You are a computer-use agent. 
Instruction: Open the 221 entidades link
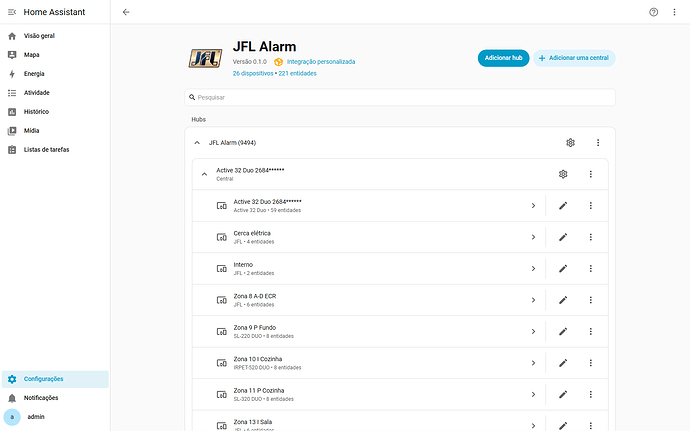click(x=297, y=74)
